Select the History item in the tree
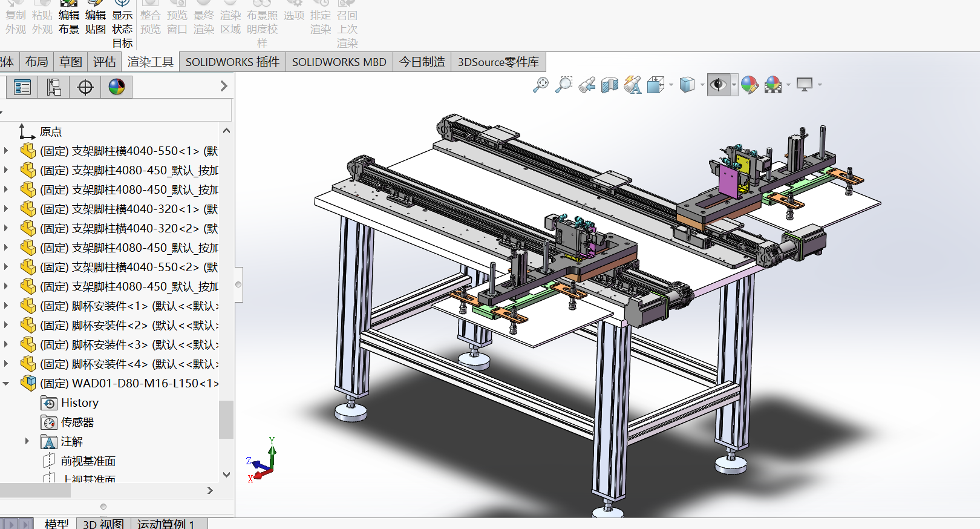Image resolution: width=980 pixels, height=529 pixels. click(x=79, y=402)
